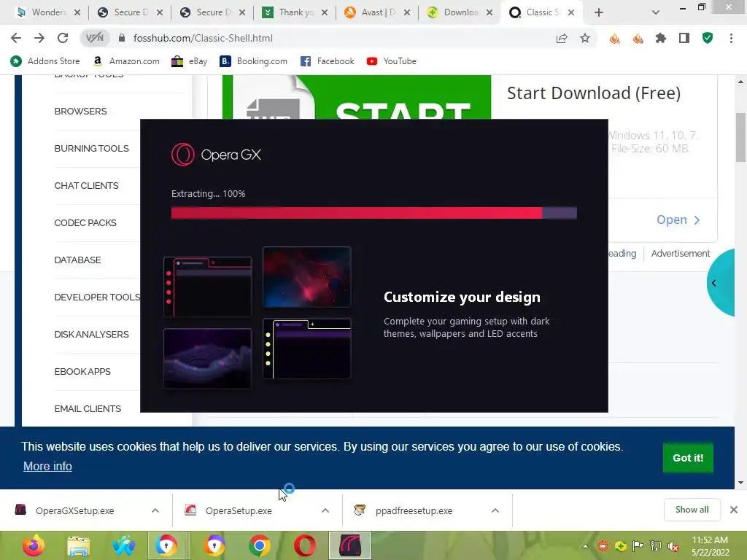Open Opera browser from taskbar

[304, 545]
